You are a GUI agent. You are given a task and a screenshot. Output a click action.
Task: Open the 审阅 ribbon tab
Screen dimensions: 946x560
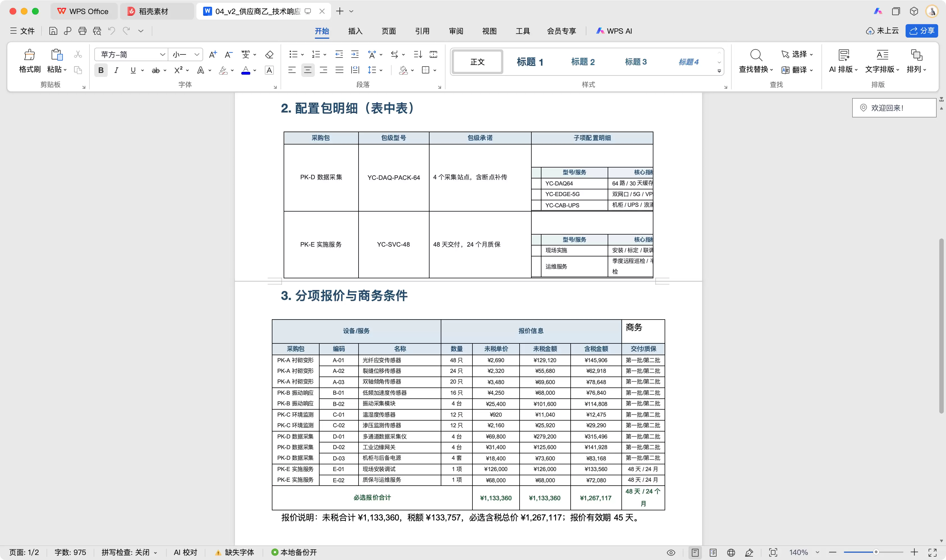coord(456,31)
